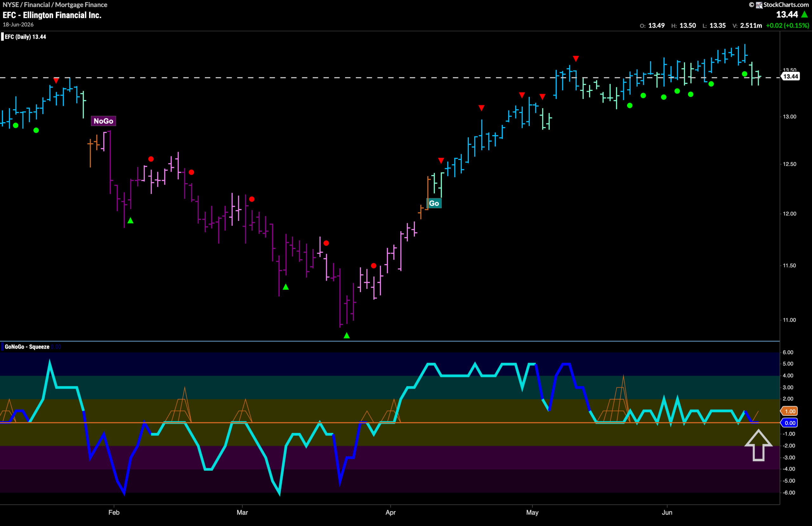812x526 pixels.
Task: Click the red down-triangle marker in January
Action: click(x=56, y=81)
